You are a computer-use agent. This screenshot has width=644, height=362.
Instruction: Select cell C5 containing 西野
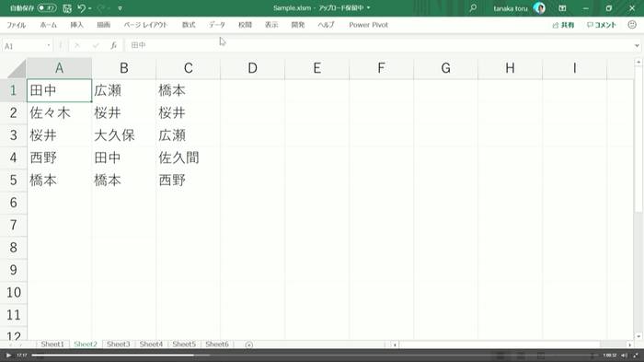pos(188,181)
